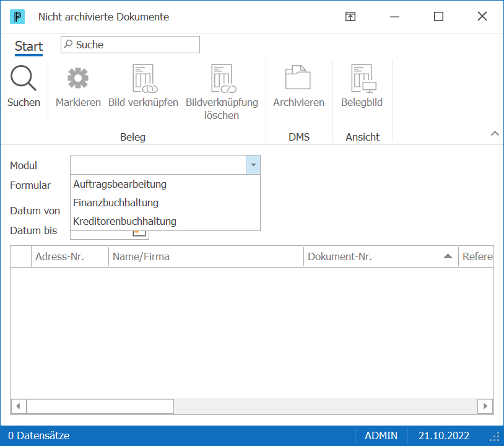Click the Bild verknüpfen icon

point(145,79)
